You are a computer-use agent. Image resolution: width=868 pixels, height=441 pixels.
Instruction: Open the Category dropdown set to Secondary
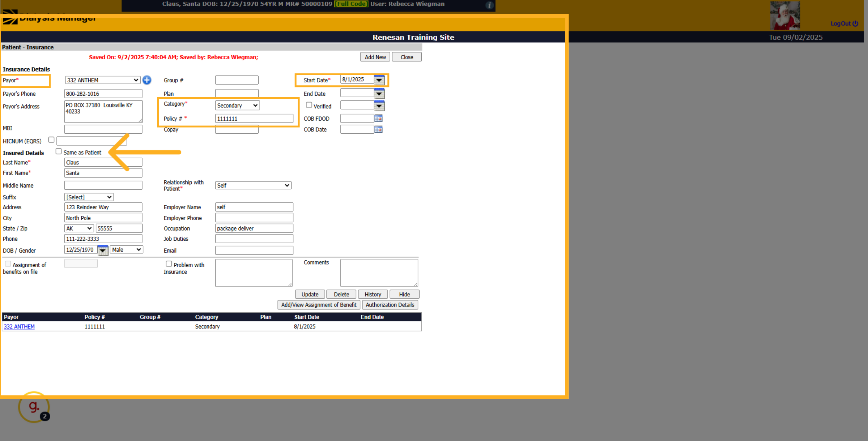coord(237,105)
